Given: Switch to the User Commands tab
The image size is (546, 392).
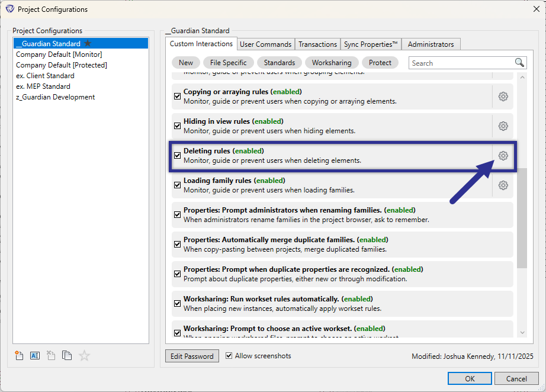Looking at the screenshot, I should point(265,43).
